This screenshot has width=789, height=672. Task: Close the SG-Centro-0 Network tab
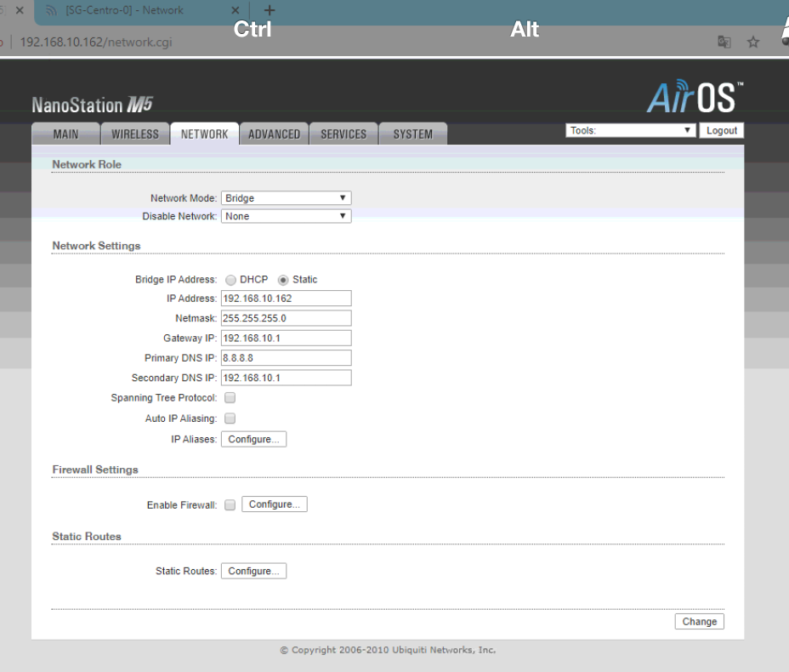[x=235, y=10]
